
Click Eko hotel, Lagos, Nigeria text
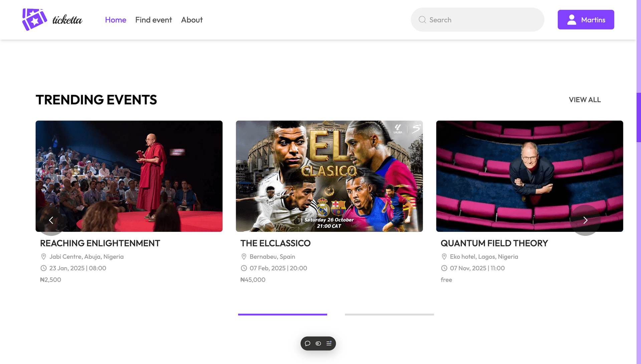pos(484,257)
